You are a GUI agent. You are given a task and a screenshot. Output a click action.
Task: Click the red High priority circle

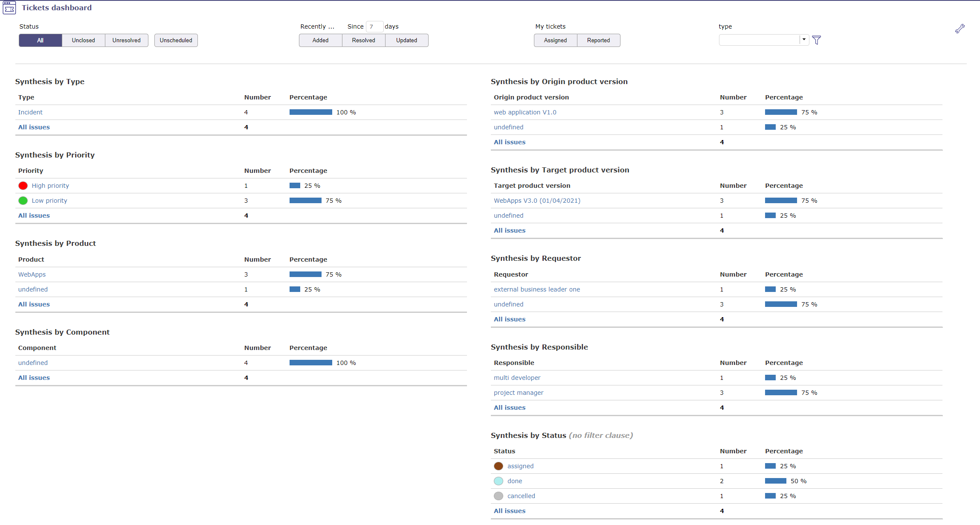(23, 186)
